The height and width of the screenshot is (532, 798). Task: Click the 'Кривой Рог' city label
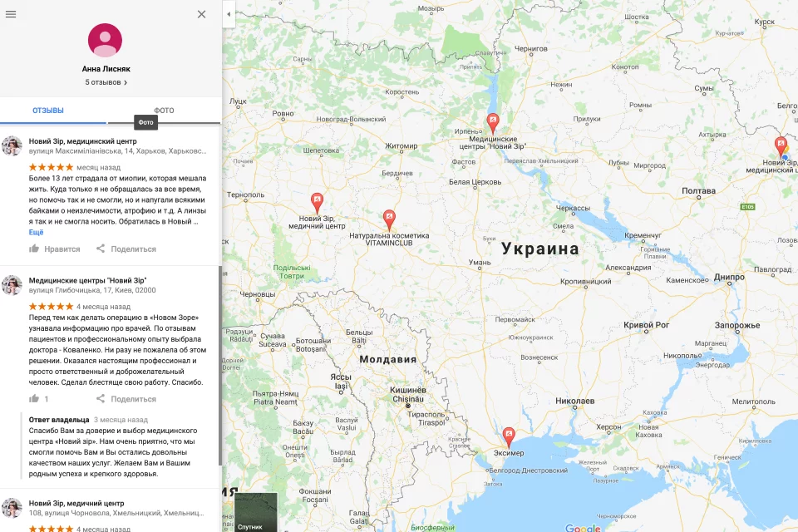pyautogui.click(x=647, y=325)
